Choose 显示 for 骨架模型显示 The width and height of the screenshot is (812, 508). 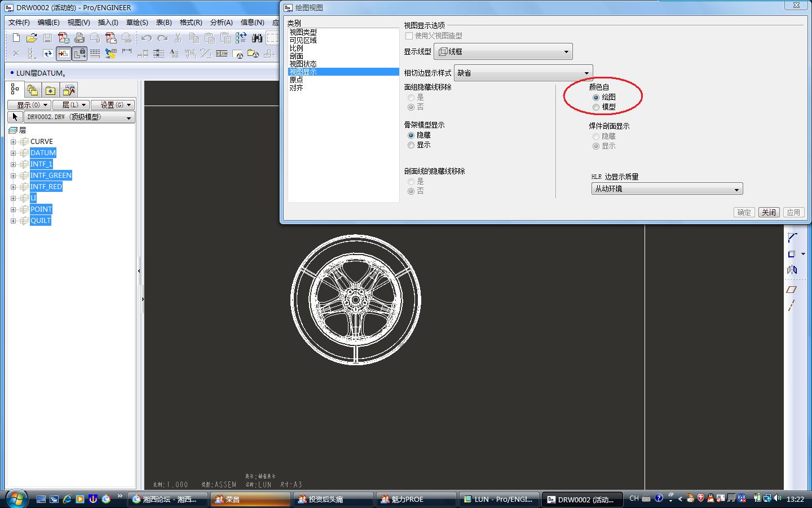pyautogui.click(x=411, y=145)
